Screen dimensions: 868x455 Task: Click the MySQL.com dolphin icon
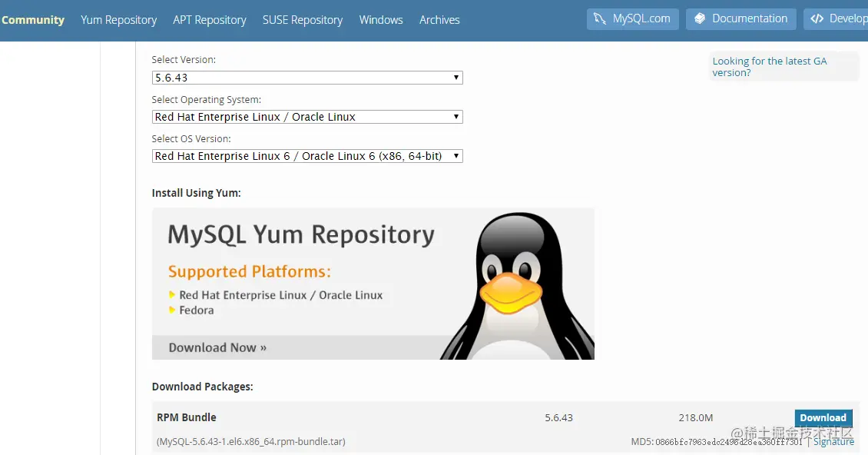[x=600, y=19]
